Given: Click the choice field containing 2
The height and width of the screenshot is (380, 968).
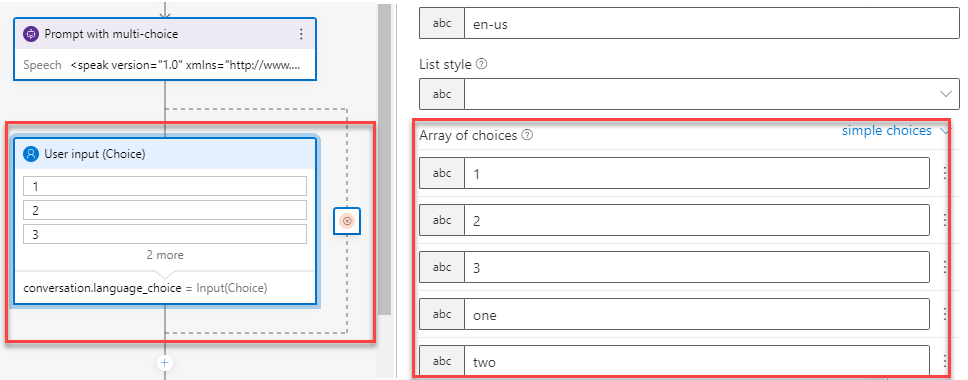Looking at the screenshot, I should (x=697, y=220).
